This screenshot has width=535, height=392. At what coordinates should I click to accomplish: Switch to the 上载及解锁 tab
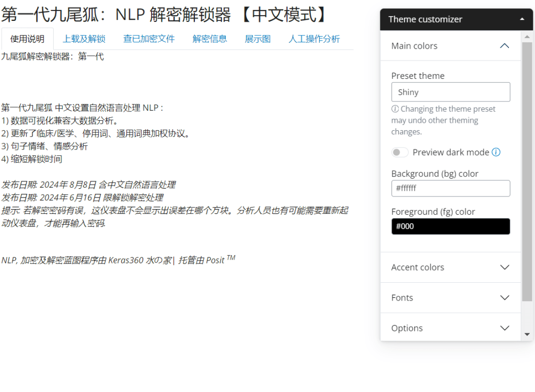click(84, 39)
